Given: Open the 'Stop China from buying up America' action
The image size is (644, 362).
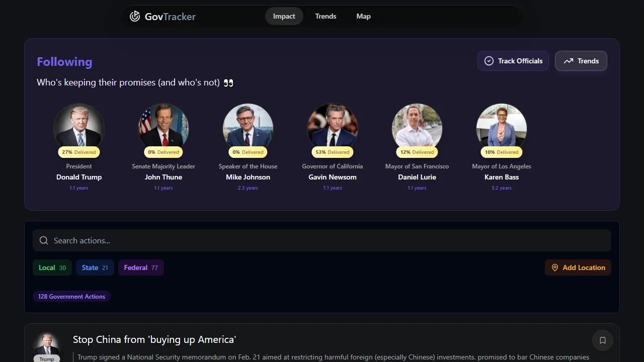Looking at the screenshot, I should [154, 339].
